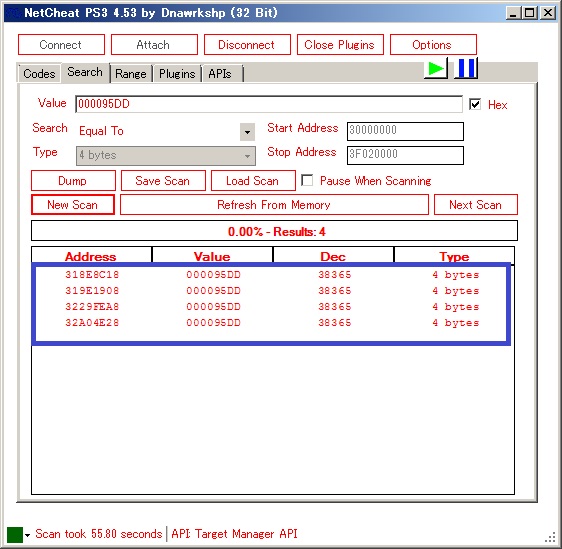Click the Save Scan button

tap(163, 181)
